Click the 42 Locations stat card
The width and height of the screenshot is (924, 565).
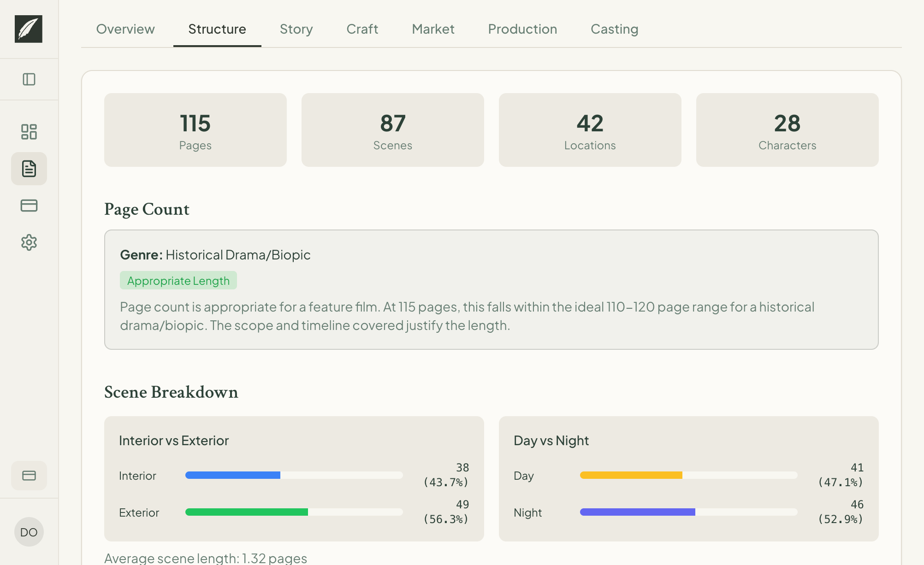(x=590, y=129)
